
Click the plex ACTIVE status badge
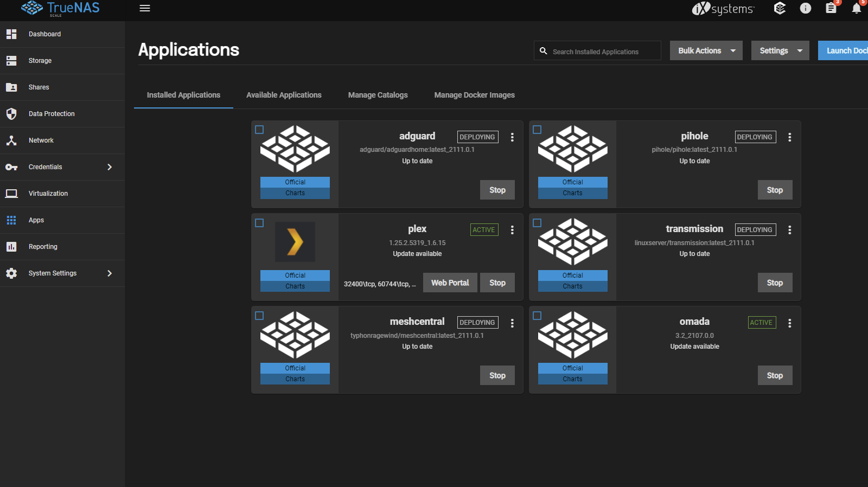point(484,230)
